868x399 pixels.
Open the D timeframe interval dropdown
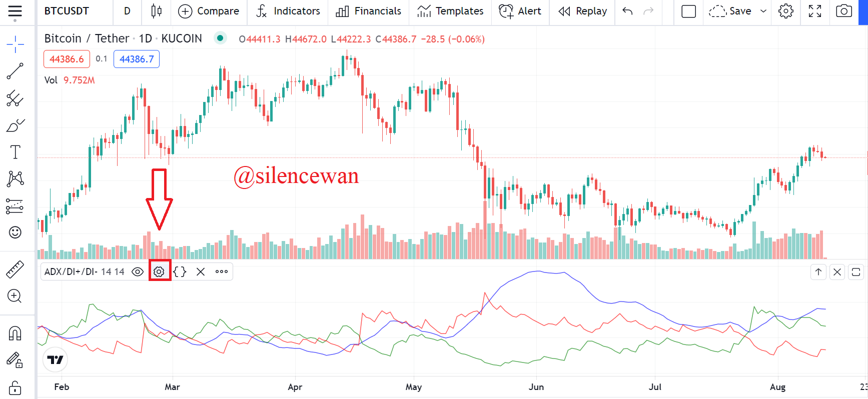pos(127,11)
